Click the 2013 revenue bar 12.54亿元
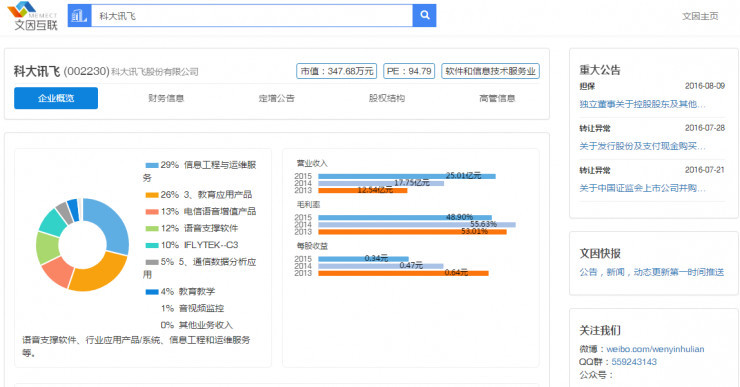Screen dimensions: 740x387 [x=362, y=190]
